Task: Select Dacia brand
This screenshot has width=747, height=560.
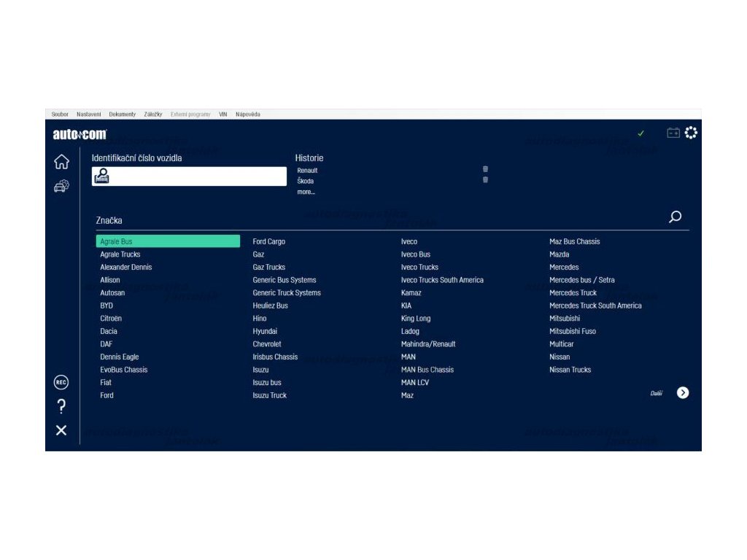Action: 109,332
